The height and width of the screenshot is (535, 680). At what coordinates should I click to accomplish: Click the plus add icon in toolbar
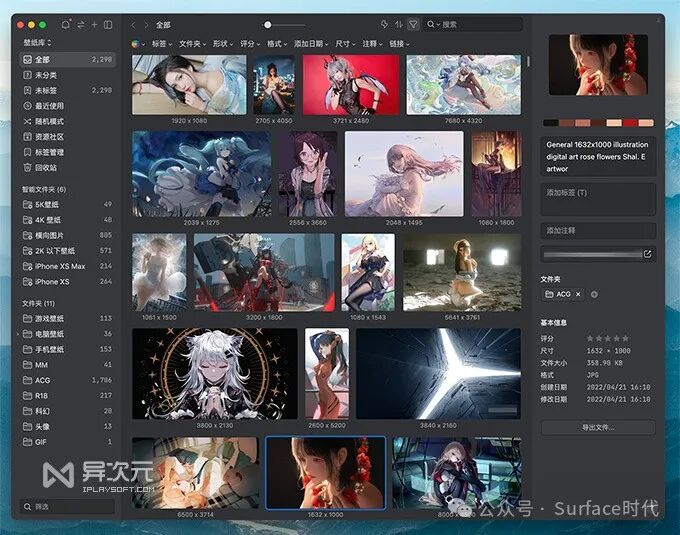94,25
